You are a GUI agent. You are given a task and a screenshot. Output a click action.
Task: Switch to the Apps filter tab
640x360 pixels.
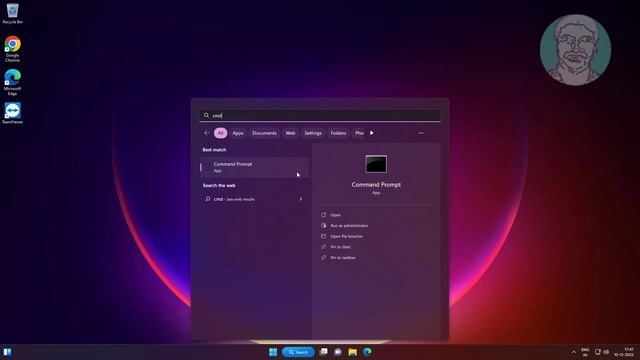tap(238, 133)
